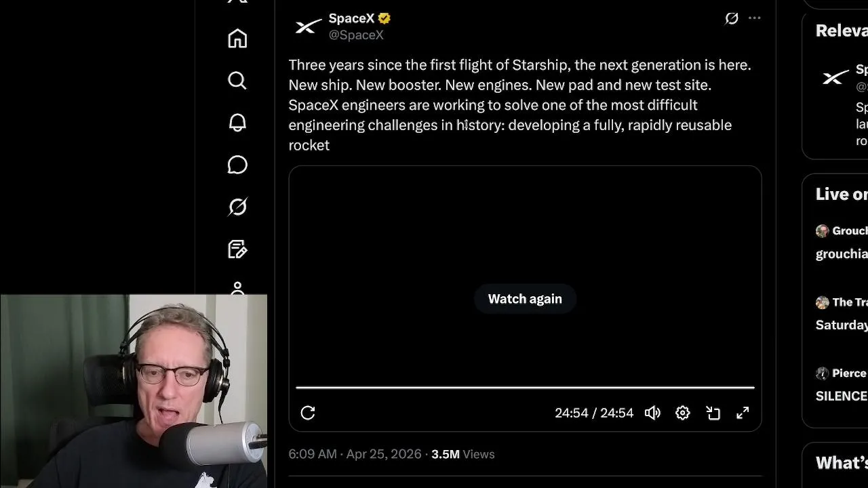Mute the video with speaker icon

[x=652, y=413]
